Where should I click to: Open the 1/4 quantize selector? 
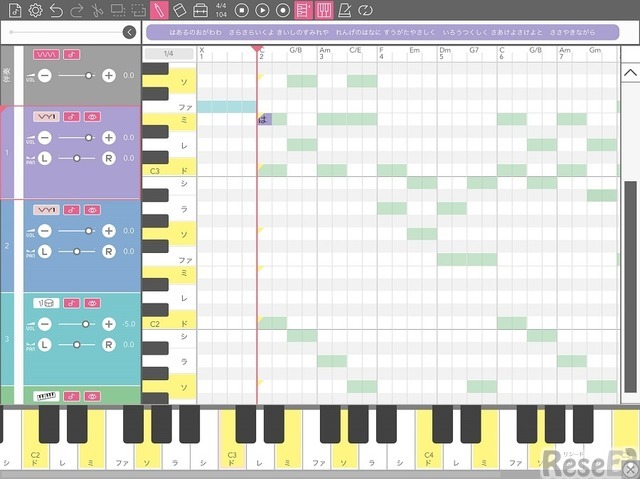[x=168, y=53]
